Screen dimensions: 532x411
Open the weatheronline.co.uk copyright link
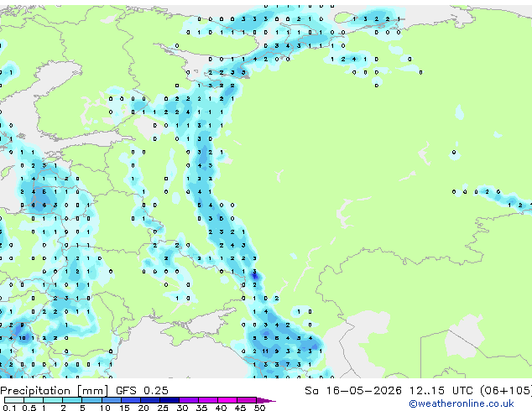coord(462,403)
